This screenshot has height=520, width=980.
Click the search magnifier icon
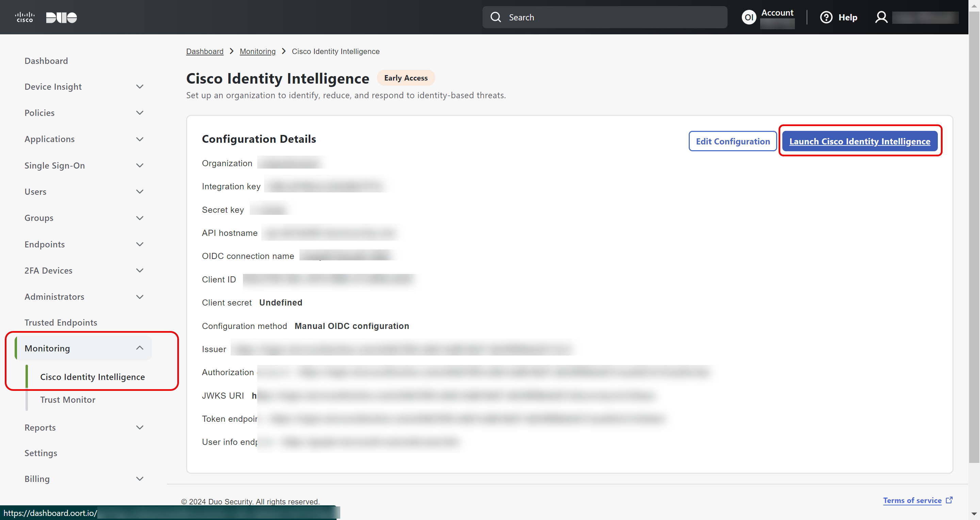[x=495, y=17]
